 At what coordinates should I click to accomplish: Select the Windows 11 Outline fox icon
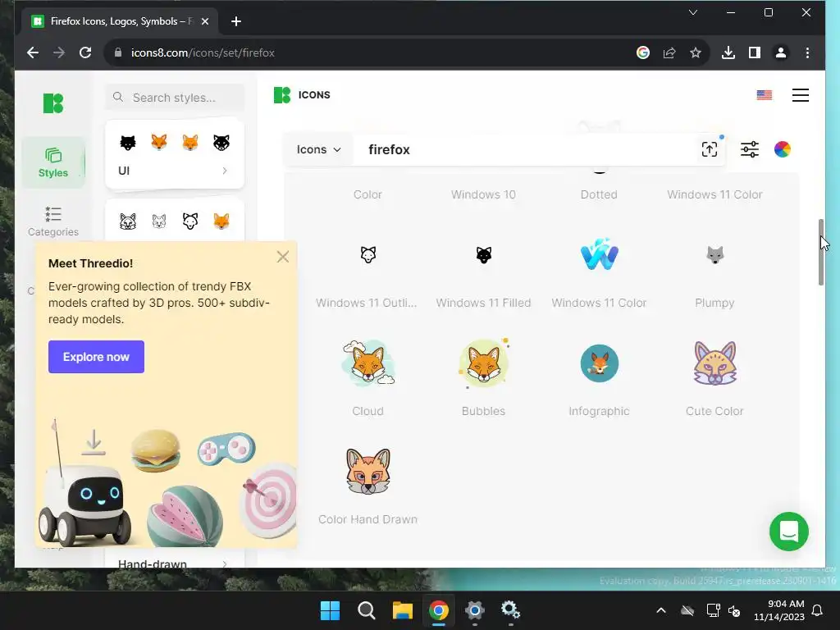point(368,254)
